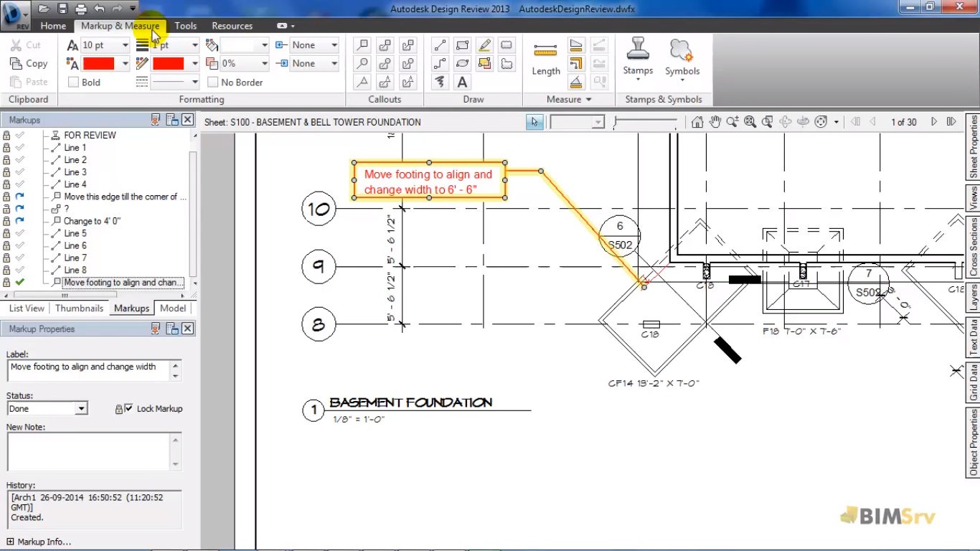Select the Polyline draw tool

pos(440,64)
